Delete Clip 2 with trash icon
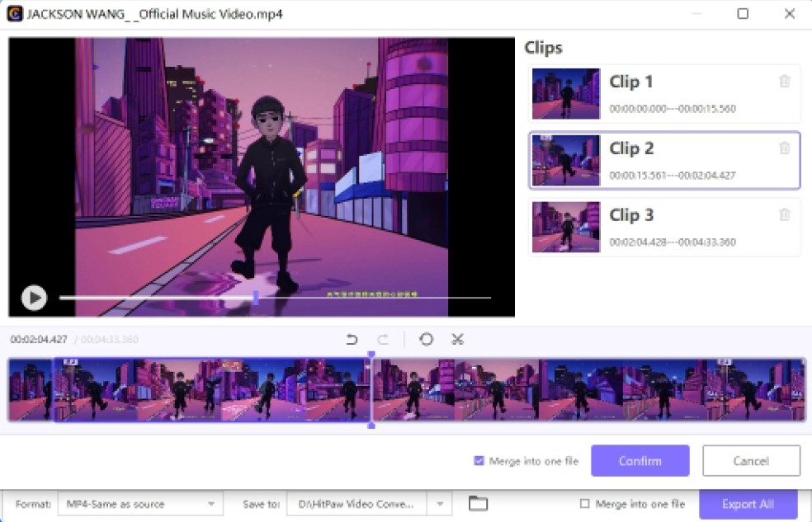This screenshot has height=522, width=812. 785,148
